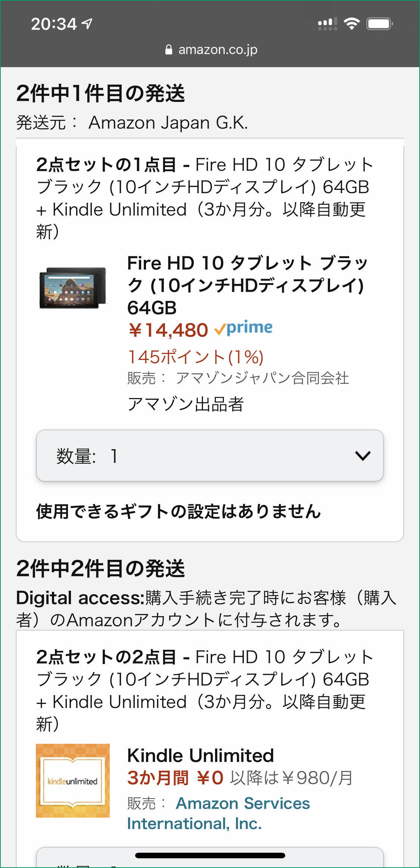Image resolution: width=420 pixels, height=868 pixels.
Task: Open the 数量: 1 quantity dropdown
Action: coord(210,455)
